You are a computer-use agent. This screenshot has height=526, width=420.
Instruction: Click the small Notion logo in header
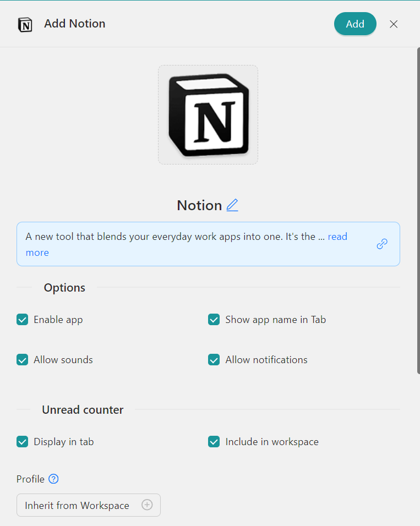25,25
